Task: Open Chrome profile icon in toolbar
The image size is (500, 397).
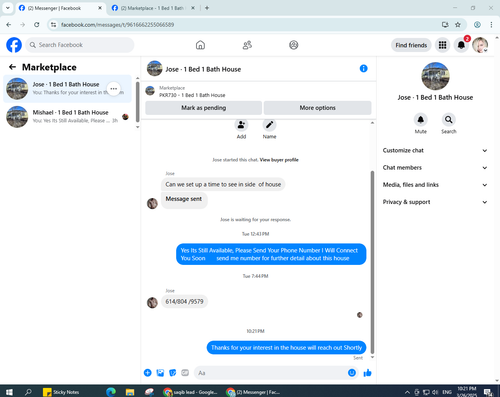Action: pos(477,25)
